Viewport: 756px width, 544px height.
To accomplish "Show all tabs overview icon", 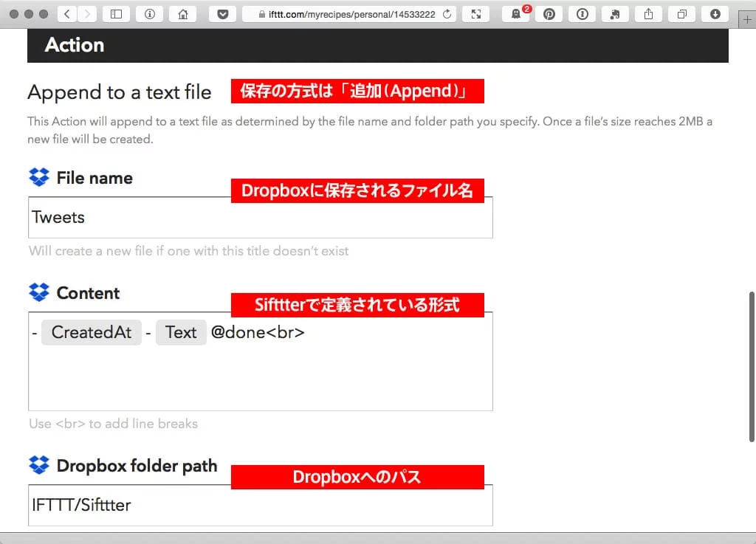I will click(681, 14).
